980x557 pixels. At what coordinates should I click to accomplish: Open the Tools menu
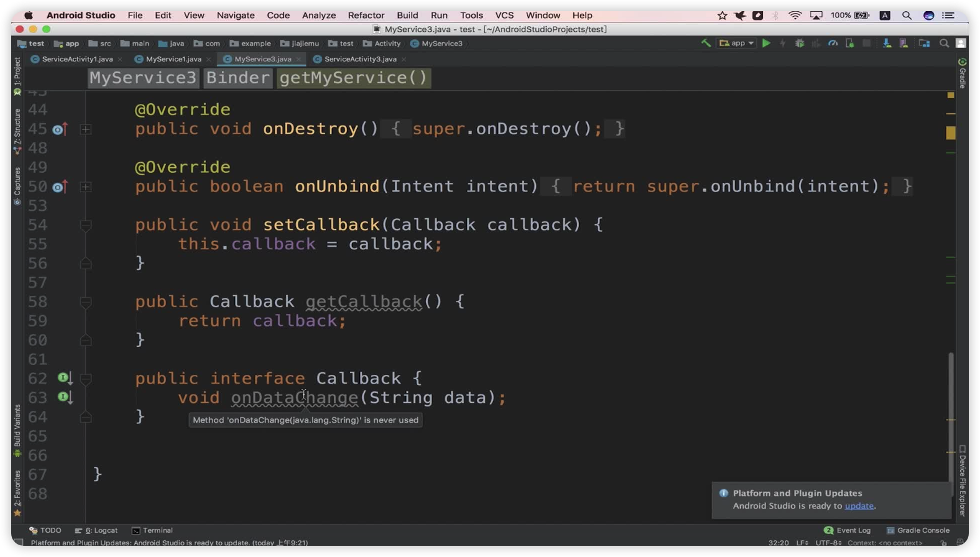[x=471, y=15]
